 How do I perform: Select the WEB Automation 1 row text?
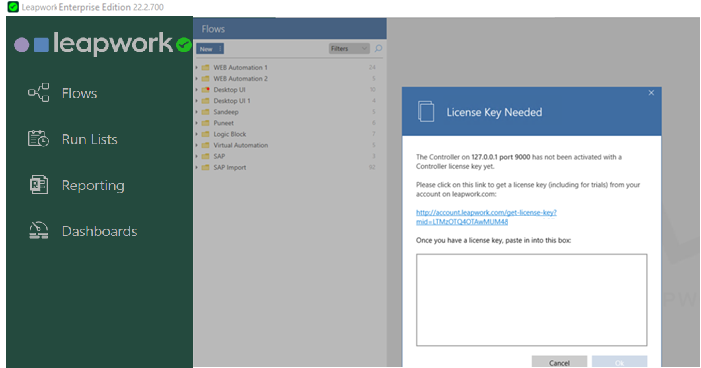pyautogui.click(x=240, y=68)
